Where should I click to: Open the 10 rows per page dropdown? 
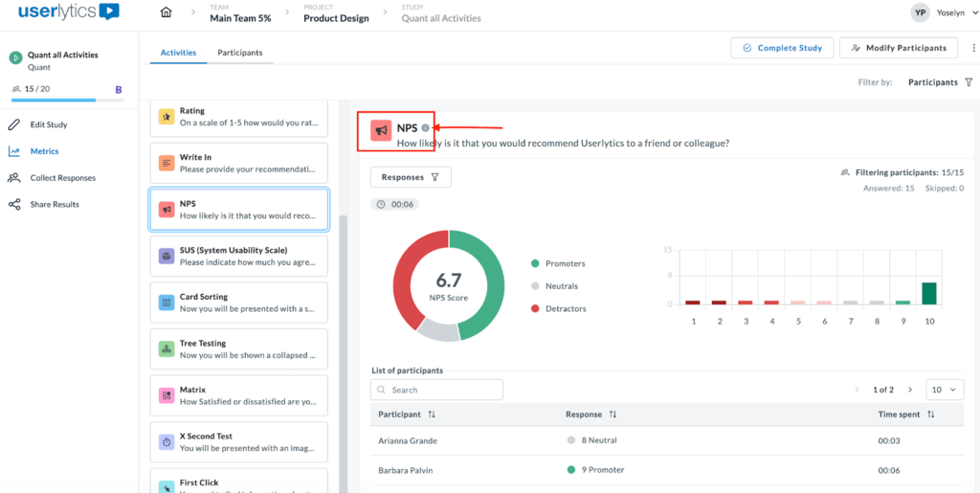pyautogui.click(x=944, y=390)
